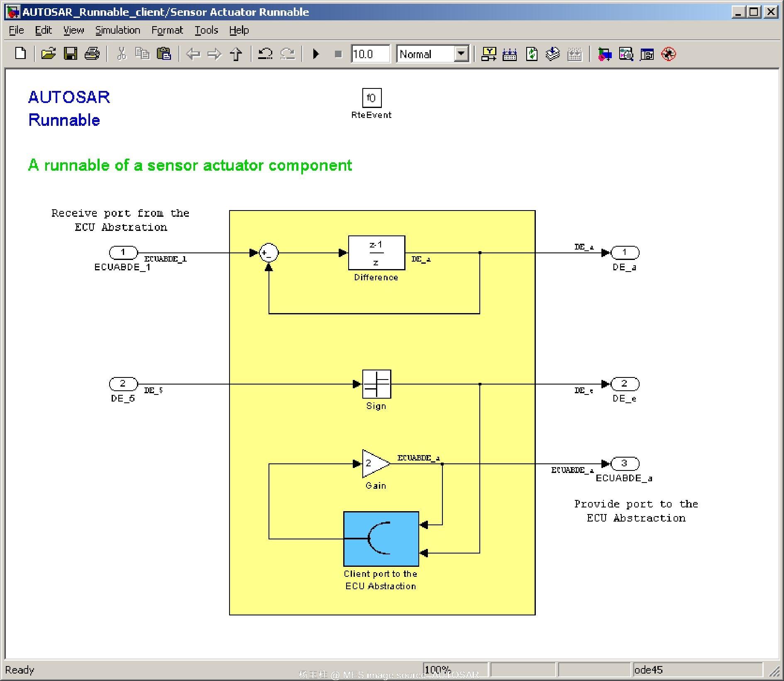The height and width of the screenshot is (681, 784).
Task: Create a new model
Action: click(x=20, y=54)
